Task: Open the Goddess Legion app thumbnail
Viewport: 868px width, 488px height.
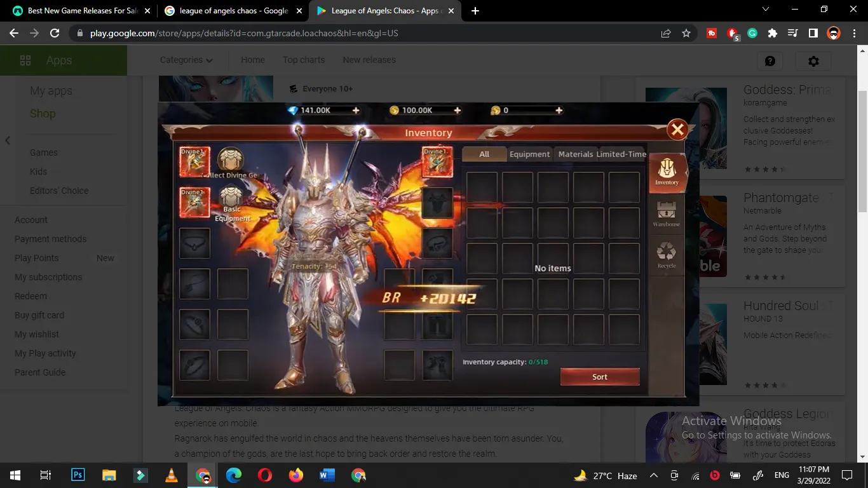Action: (686, 437)
